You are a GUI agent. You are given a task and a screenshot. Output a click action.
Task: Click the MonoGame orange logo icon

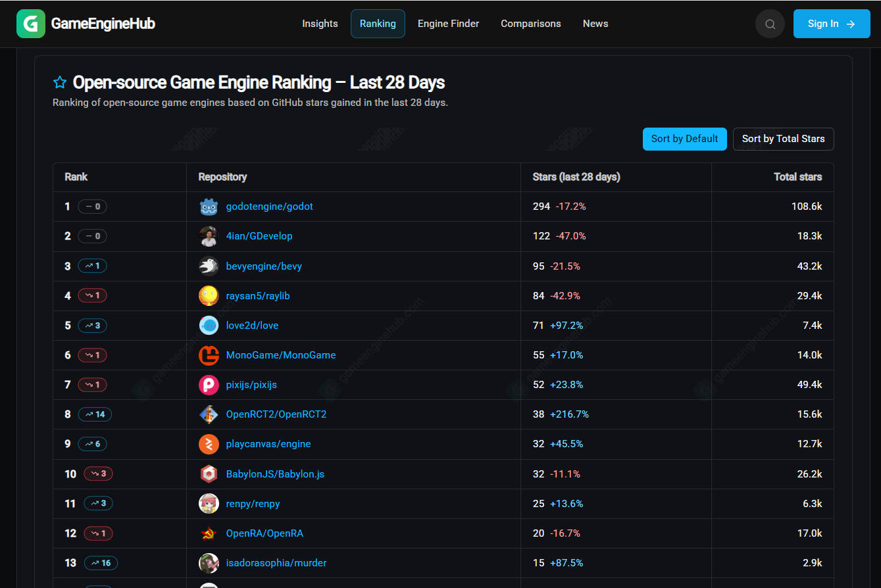pyautogui.click(x=209, y=355)
